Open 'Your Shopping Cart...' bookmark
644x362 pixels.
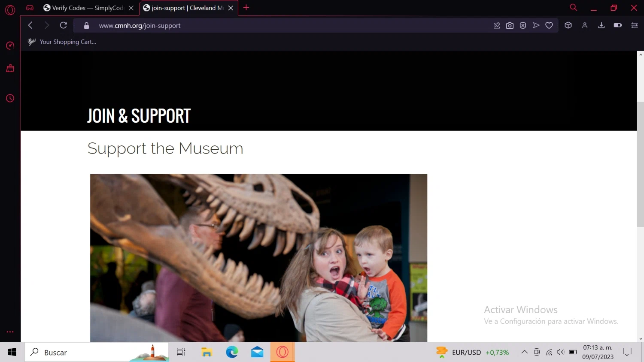(x=62, y=42)
